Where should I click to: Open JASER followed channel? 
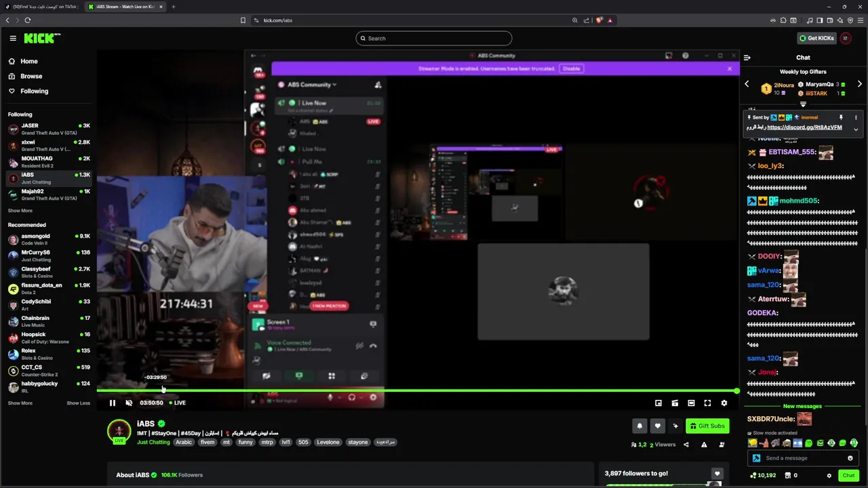[x=49, y=128]
